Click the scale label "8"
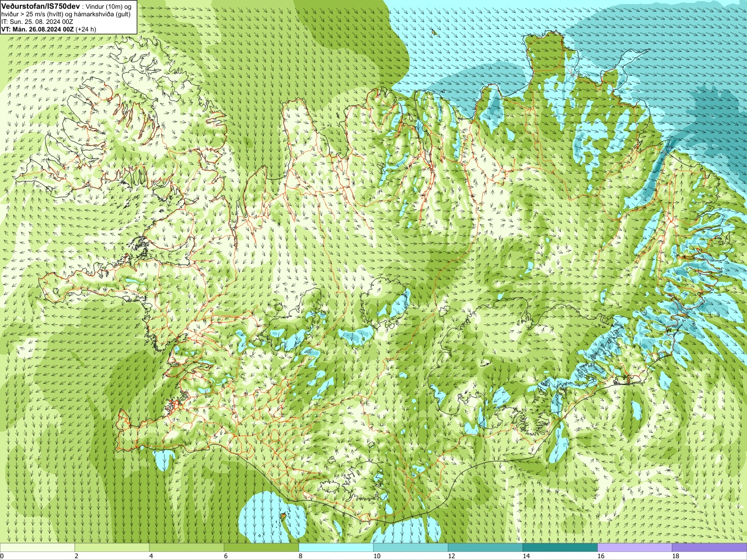This screenshot has width=747, height=560. click(x=301, y=556)
